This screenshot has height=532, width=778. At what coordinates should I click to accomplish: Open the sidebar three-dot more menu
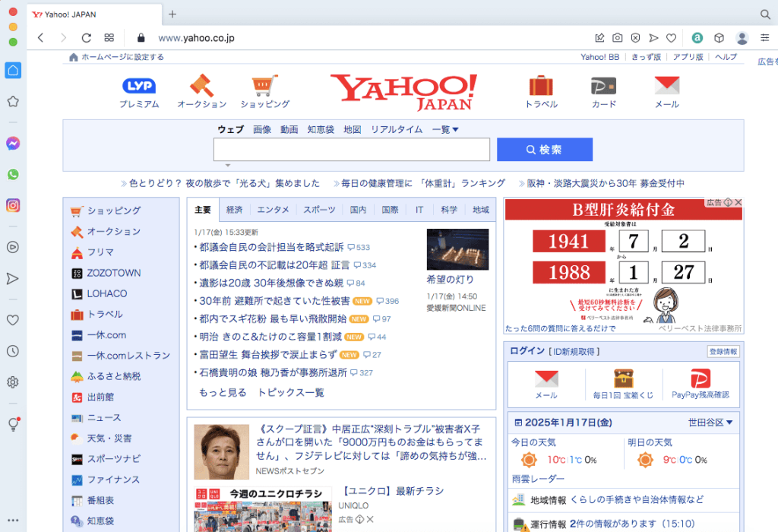13,520
